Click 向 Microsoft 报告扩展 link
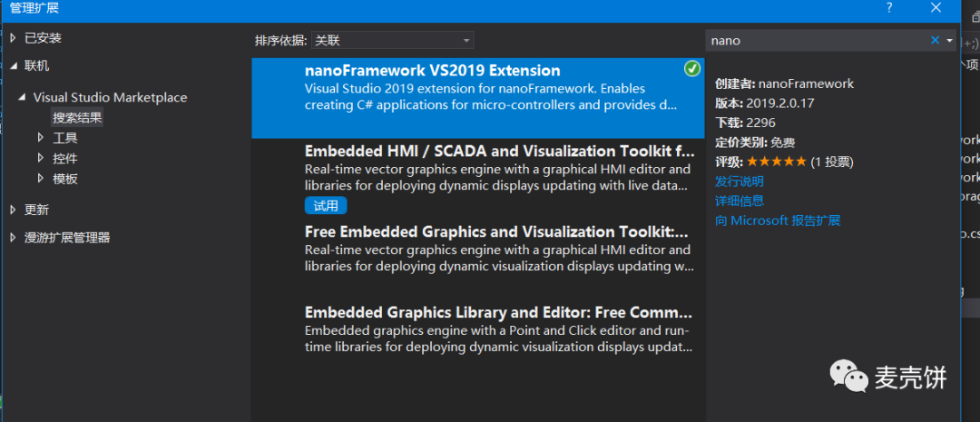The width and height of the screenshot is (980, 422). pyautogui.click(x=778, y=221)
